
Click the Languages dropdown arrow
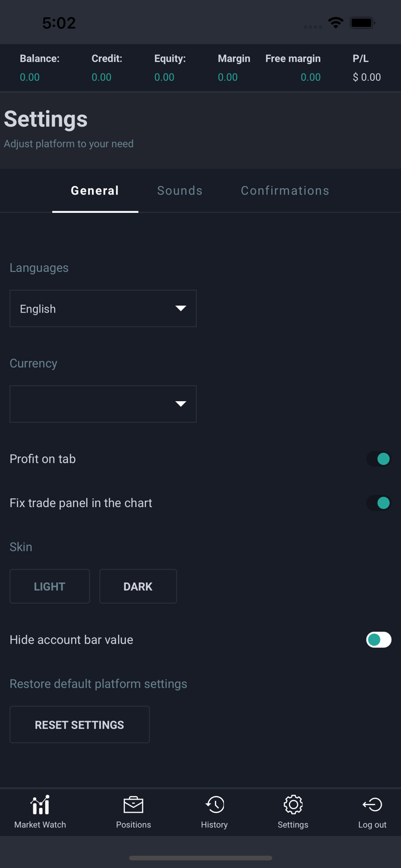pos(180,309)
